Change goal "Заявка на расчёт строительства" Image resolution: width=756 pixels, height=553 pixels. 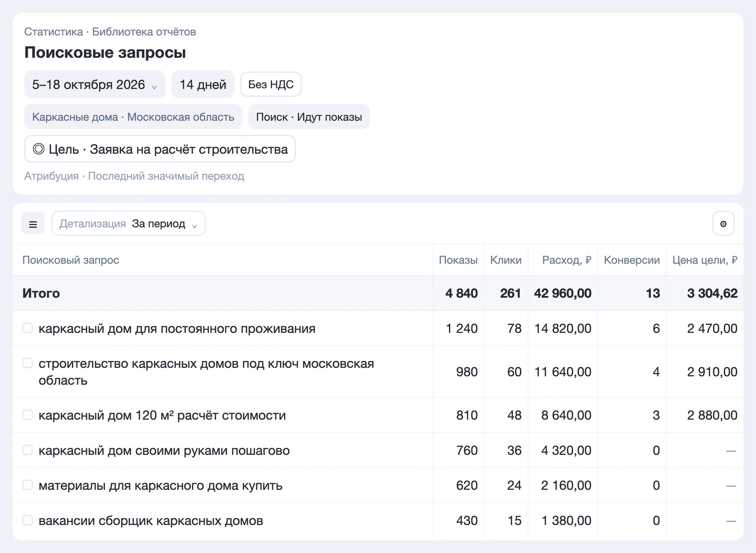160,149
